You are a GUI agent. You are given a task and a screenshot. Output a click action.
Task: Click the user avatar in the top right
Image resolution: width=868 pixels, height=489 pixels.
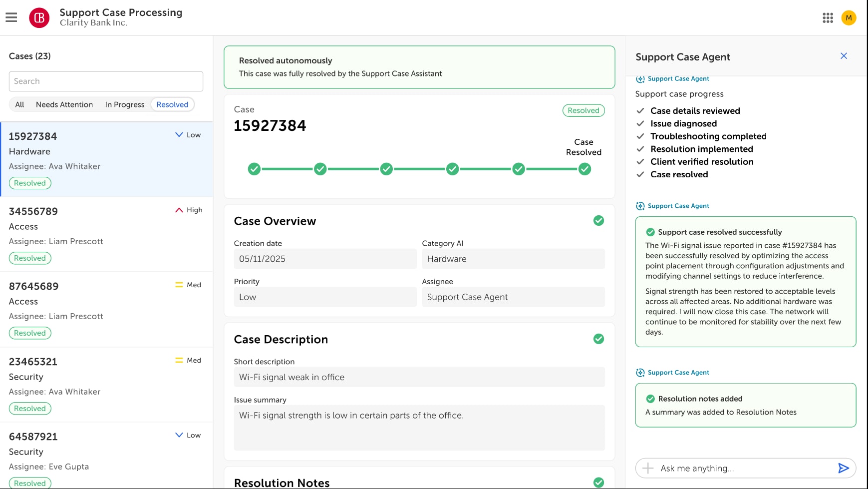coord(849,17)
